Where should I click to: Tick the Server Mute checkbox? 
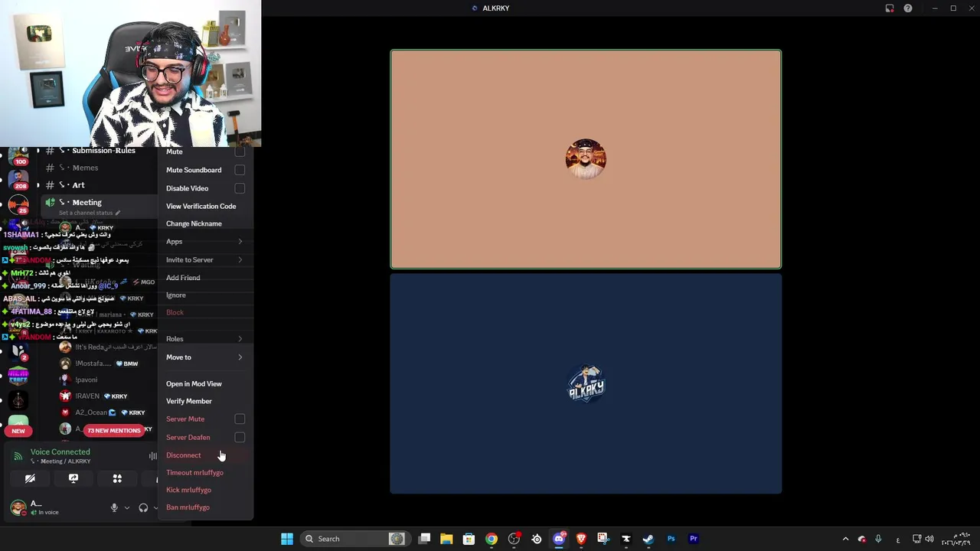pos(240,419)
